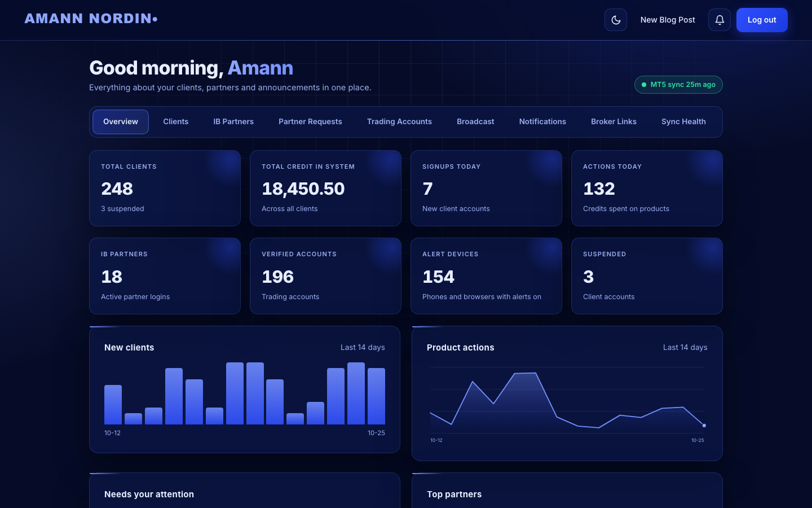The width and height of the screenshot is (812, 508).
Task: Click 'Credits spent on products' text
Action: tap(626, 209)
